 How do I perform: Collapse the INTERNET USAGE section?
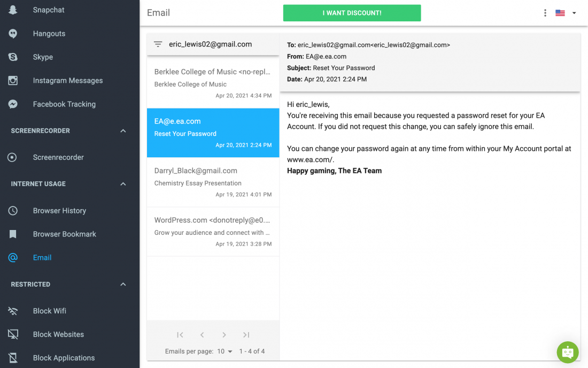(x=123, y=184)
